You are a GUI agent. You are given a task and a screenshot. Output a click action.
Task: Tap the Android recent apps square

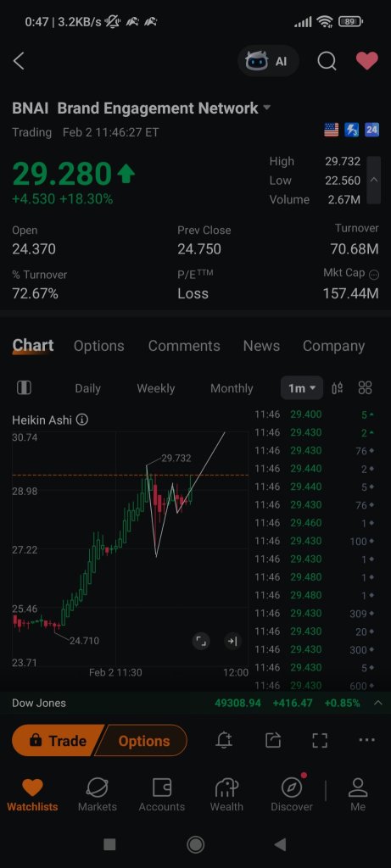tap(109, 844)
